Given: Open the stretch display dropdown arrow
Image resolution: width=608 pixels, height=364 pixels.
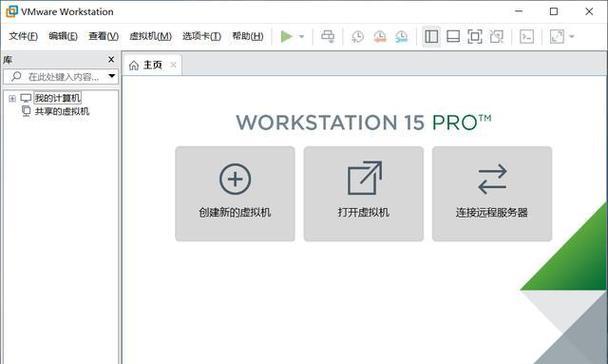Looking at the screenshot, I should [x=572, y=36].
